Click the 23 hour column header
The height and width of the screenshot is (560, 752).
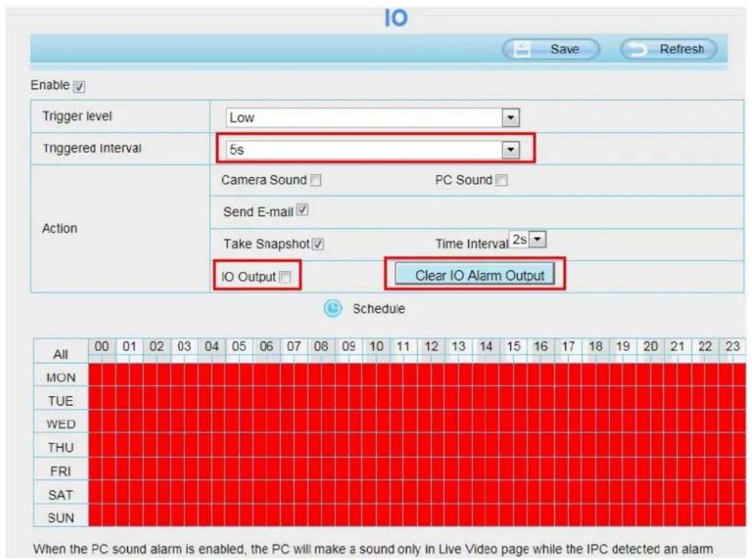732,347
